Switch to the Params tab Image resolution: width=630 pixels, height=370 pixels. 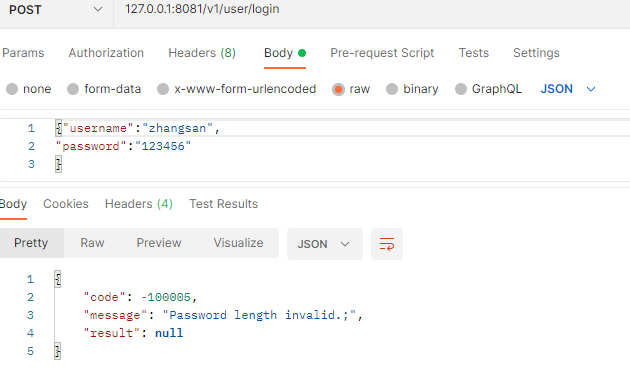[x=23, y=53]
